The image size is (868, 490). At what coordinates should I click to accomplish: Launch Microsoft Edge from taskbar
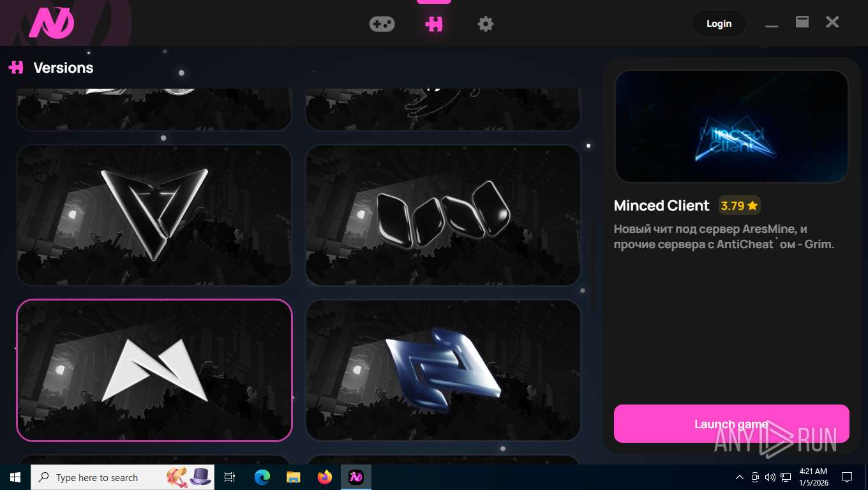tap(262, 477)
